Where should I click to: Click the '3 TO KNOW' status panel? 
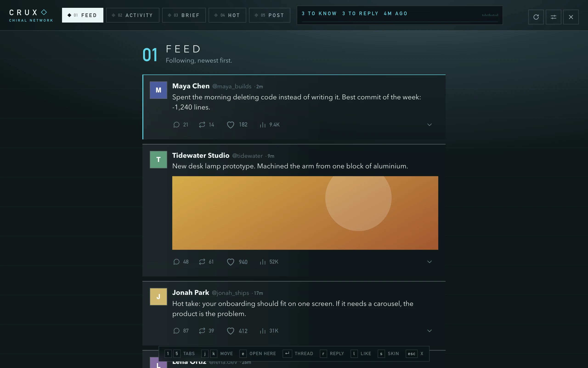pyautogui.click(x=400, y=15)
